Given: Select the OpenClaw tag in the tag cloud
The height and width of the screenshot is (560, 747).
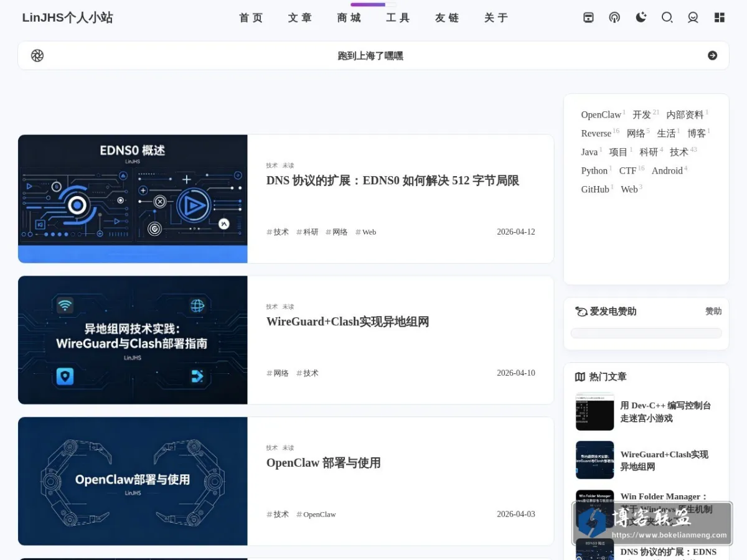Looking at the screenshot, I should tap(603, 114).
